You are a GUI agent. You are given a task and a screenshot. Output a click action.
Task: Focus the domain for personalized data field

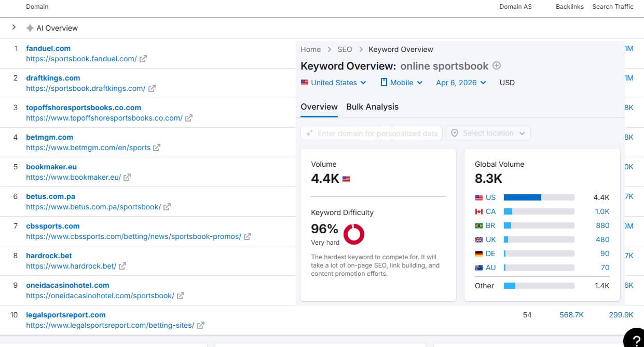372,134
